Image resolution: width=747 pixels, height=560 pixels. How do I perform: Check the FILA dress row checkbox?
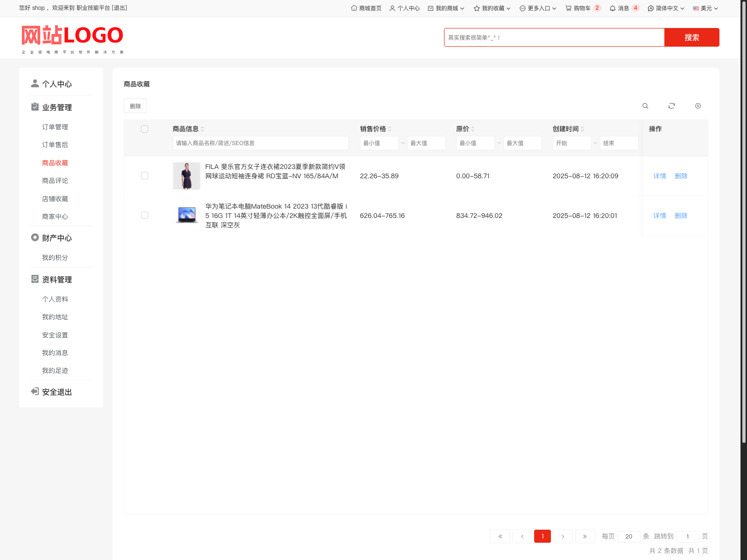pyautogui.click(x=145, y=176)
